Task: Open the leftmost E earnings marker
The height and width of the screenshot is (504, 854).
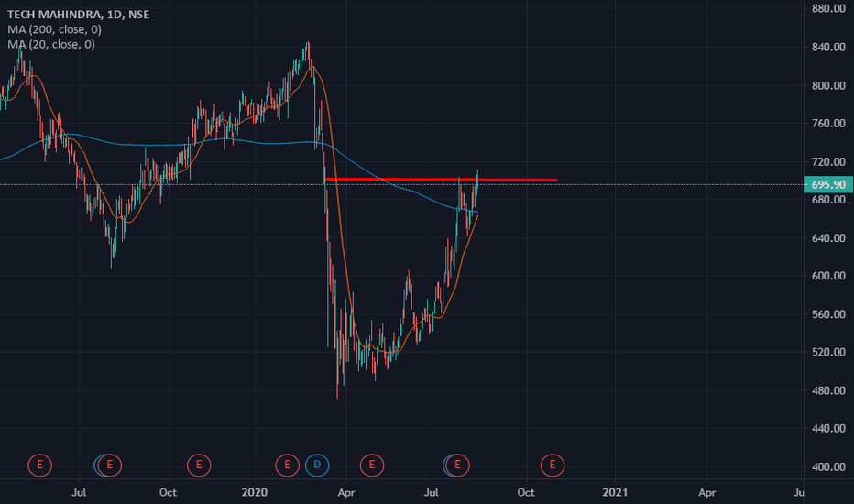Action: pos(39,465)
